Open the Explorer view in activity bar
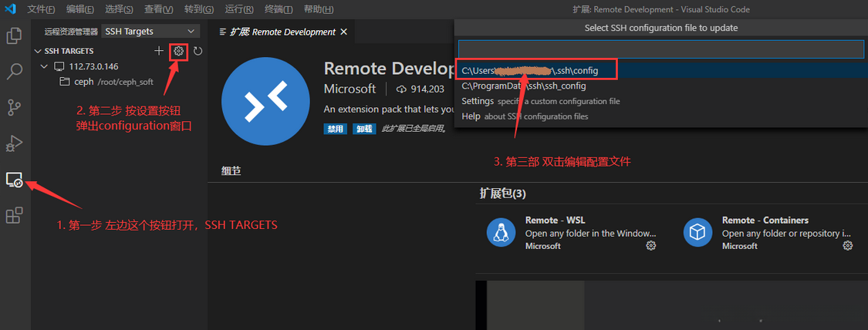This screenshot has height=330, width=868. [x=15, y=36]
